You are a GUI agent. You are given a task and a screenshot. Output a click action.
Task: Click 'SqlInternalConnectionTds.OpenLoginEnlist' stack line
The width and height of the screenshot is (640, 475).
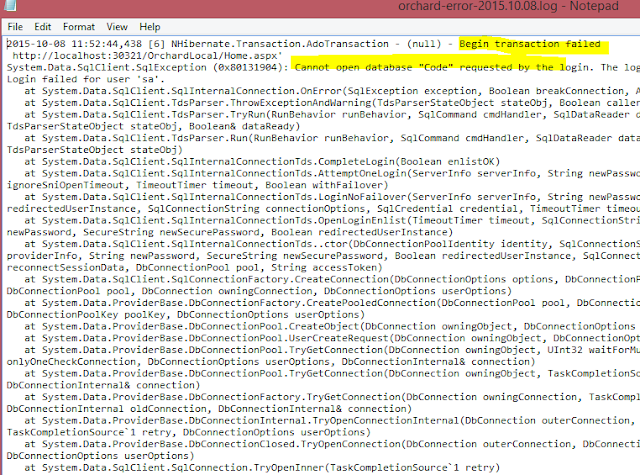pyautogui.click(x=332, y=220)
